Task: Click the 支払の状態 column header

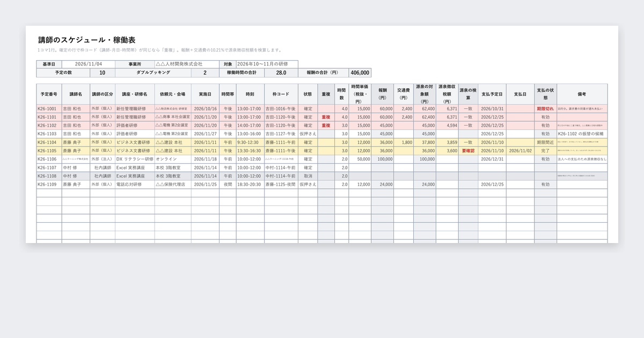Action: pos(545,94)
